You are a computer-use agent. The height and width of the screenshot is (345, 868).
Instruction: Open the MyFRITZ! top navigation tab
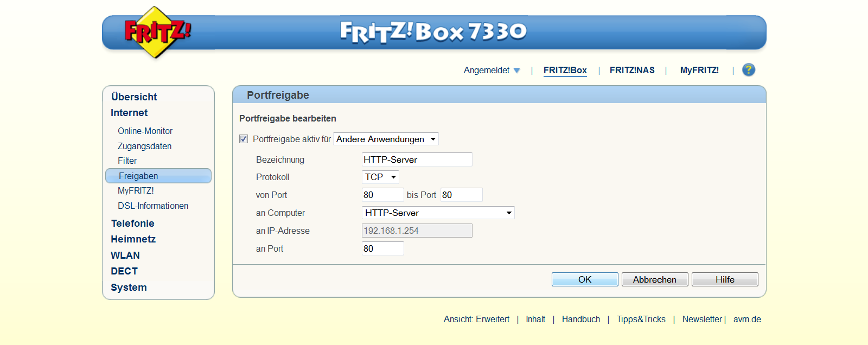point(699,71)
